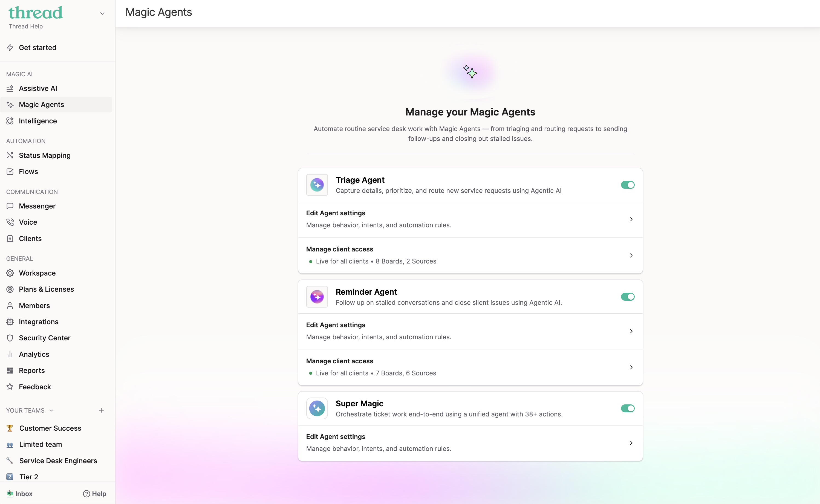Screen dimensions: 820x504
Task: Click the Security Center shield icon
Action: click(x=10, y=338)
